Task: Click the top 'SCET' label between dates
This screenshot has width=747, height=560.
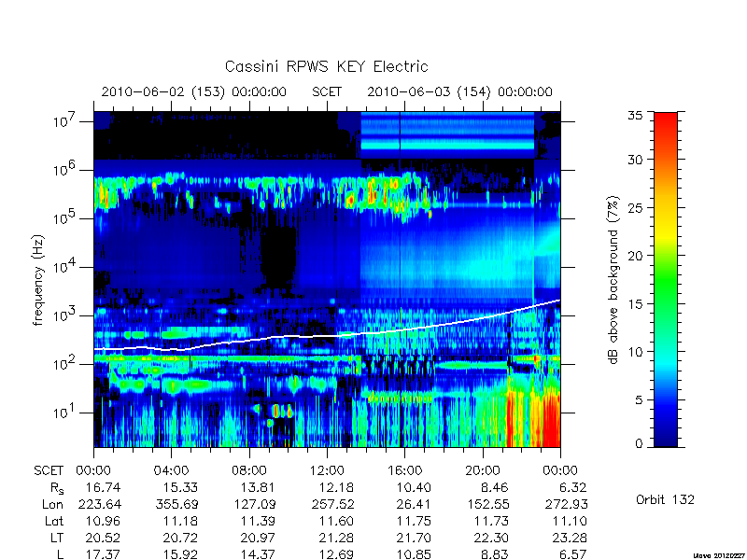Action: click(x=327, y=91)
